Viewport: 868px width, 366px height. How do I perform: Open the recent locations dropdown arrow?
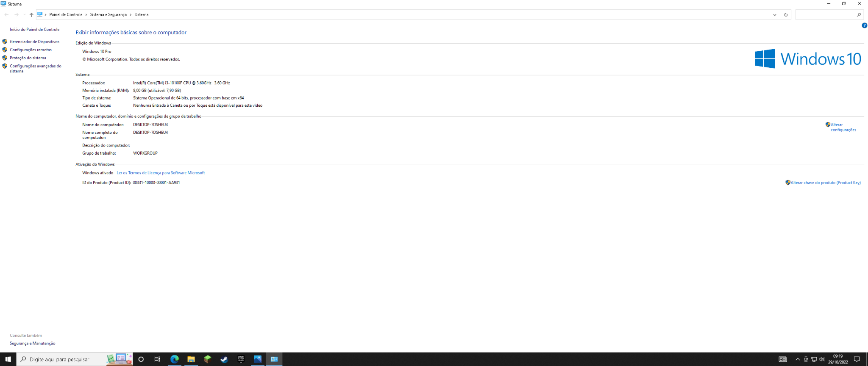click(24, 14)
